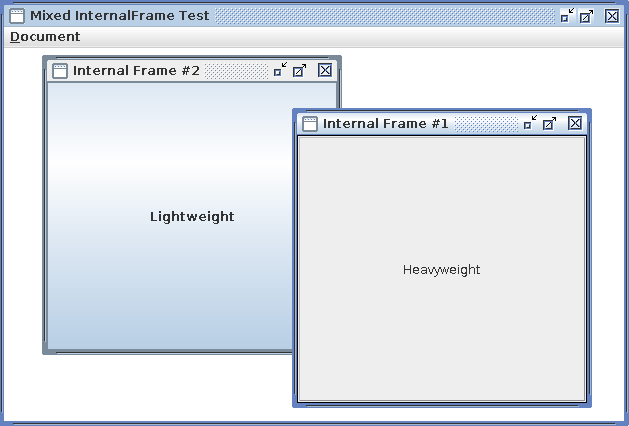Click the main window's title bar icon
Screen dimensions: 629x426
[x=17, y=16]
